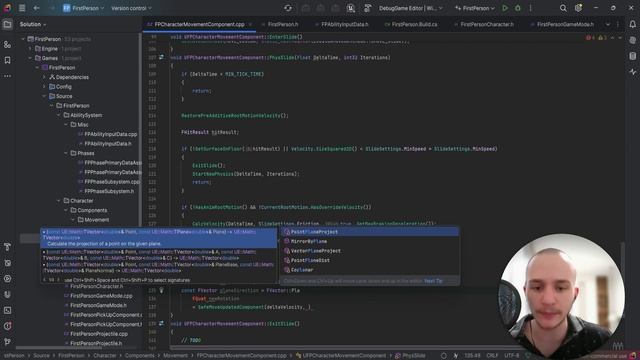Click the PhysSlide breadcrumb in status bar

[x=410, y=356]
